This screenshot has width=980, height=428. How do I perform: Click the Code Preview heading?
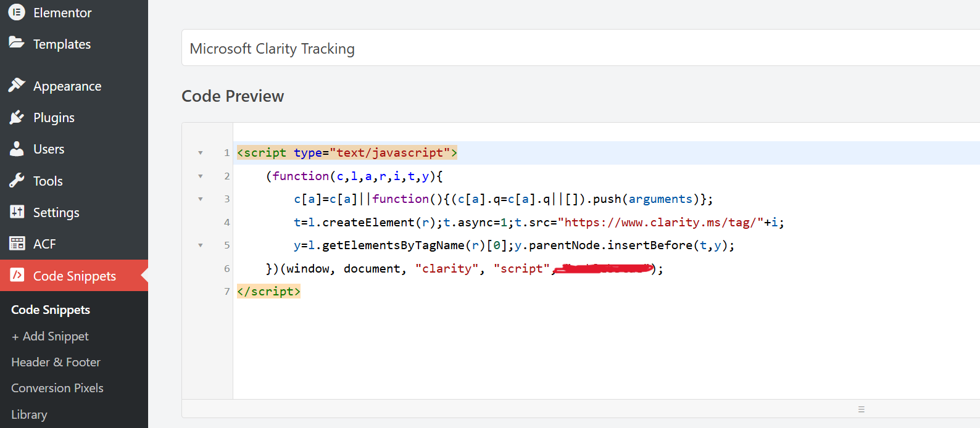coord(233,96)
